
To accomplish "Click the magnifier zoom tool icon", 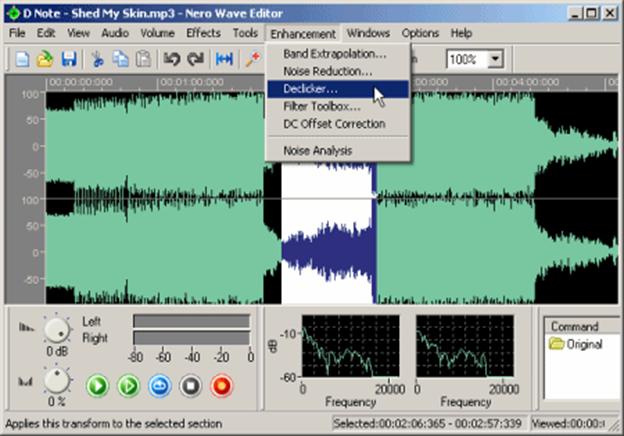I will pos(253,59).
